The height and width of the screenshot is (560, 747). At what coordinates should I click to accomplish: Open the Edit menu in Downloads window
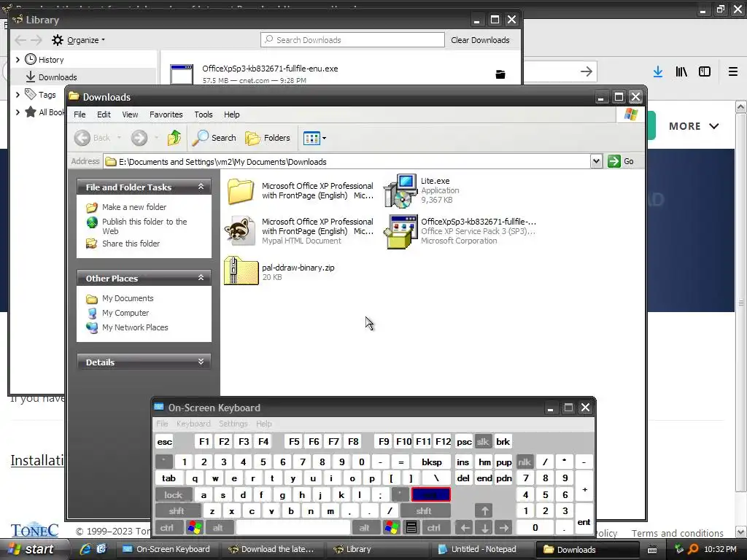(104, 114)
